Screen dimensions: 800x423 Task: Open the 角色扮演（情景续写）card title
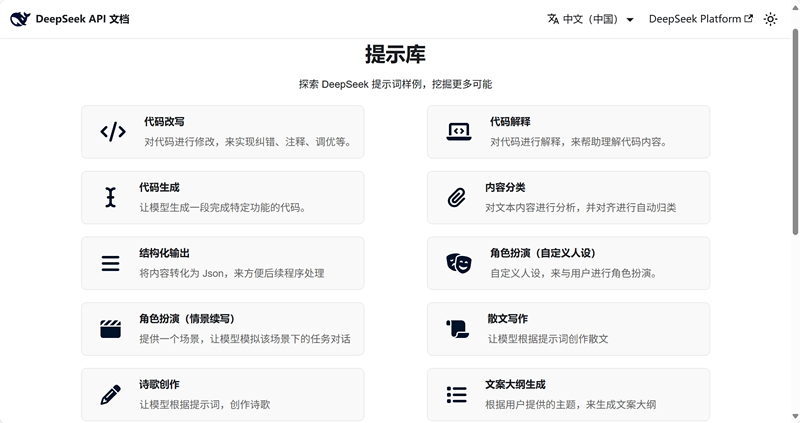coord(187,319)
